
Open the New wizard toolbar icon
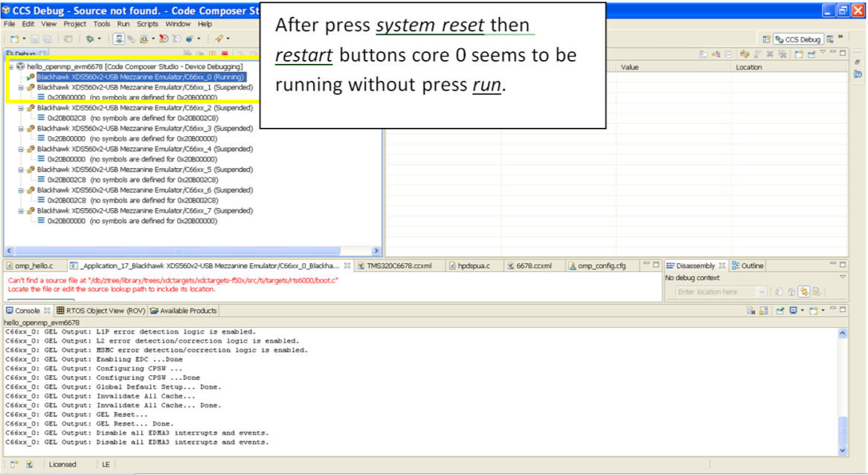pos(14,39)
